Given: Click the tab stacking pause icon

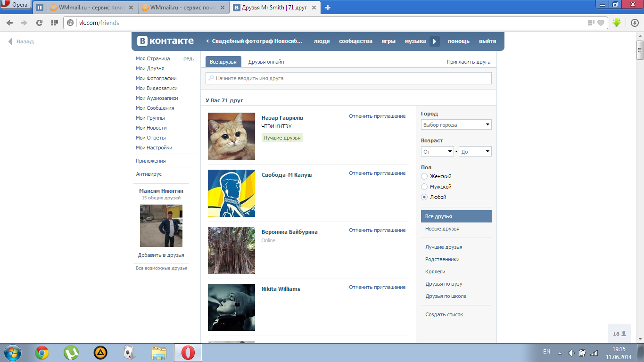Looking at the screenshot, I should (x=40, y=8).
